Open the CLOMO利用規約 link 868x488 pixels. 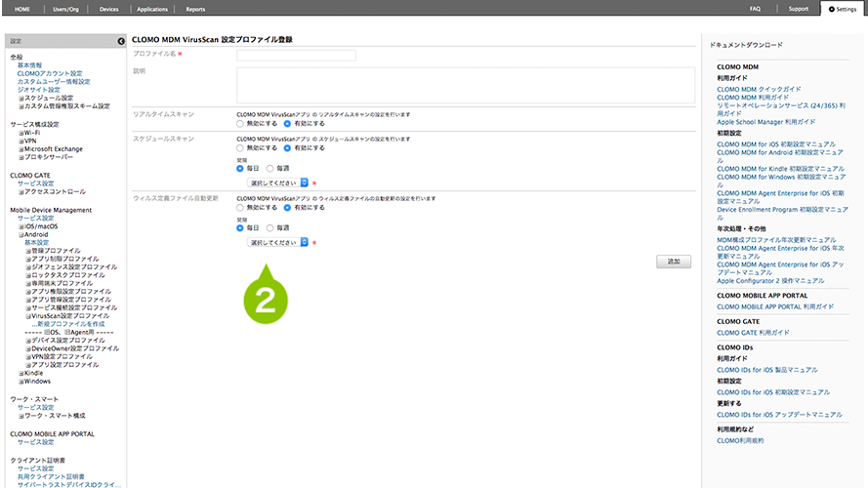[x=740, y=441]
